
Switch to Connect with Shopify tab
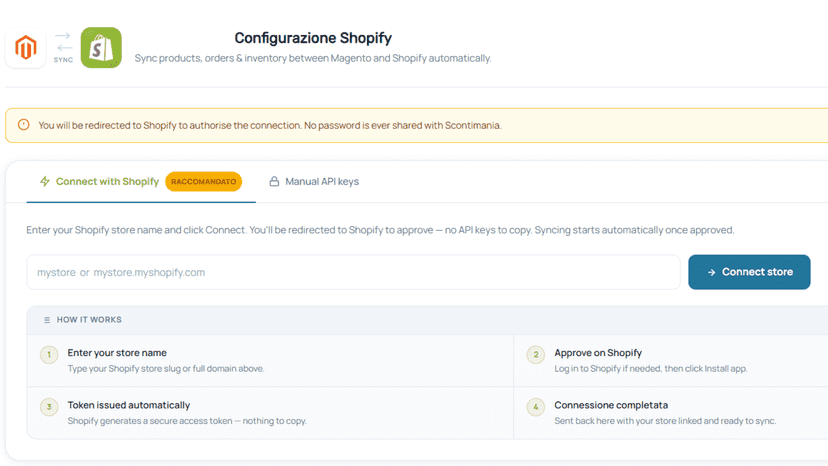[x=141, y=181]
